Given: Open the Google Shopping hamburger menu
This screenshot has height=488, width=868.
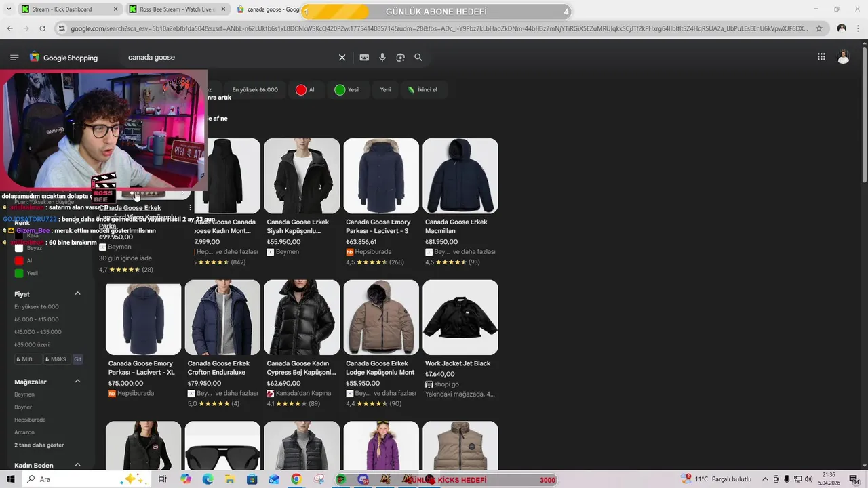Looking at the screenshot, I should pos(14,58).
